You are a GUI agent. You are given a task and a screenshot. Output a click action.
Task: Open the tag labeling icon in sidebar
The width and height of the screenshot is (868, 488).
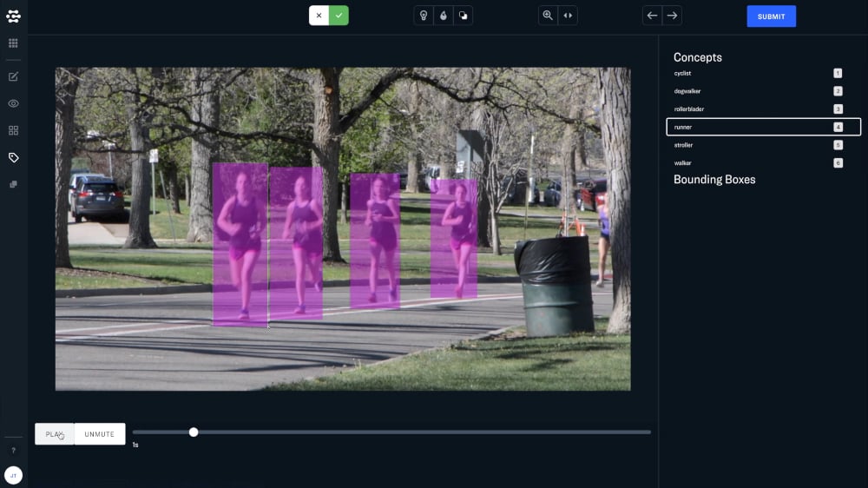[x=13, y=157]
